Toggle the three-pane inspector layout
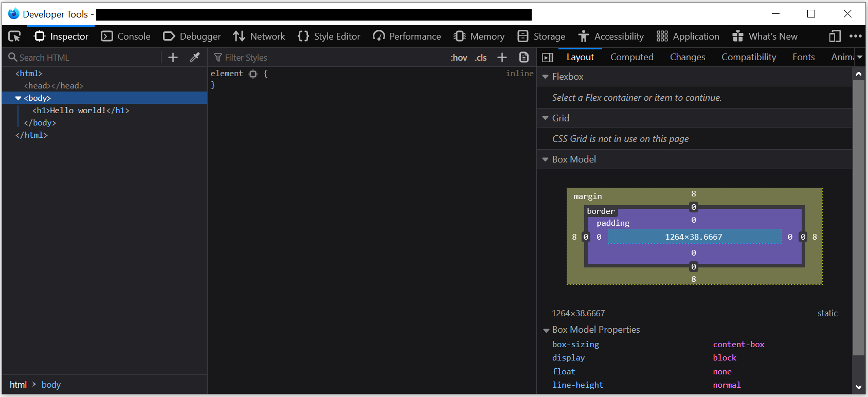The image size is (868, 397). coord(548,58)
